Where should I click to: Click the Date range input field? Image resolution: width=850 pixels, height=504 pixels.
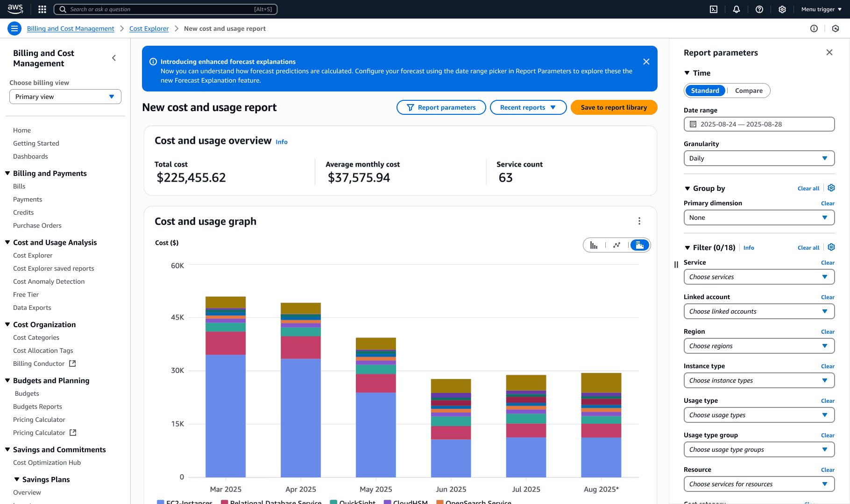759,124
